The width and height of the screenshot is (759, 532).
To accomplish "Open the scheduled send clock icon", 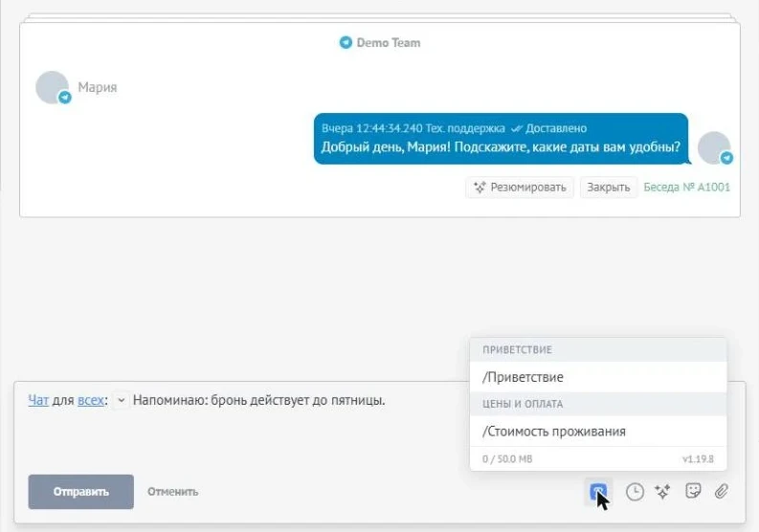I will [x=635, y=492].
